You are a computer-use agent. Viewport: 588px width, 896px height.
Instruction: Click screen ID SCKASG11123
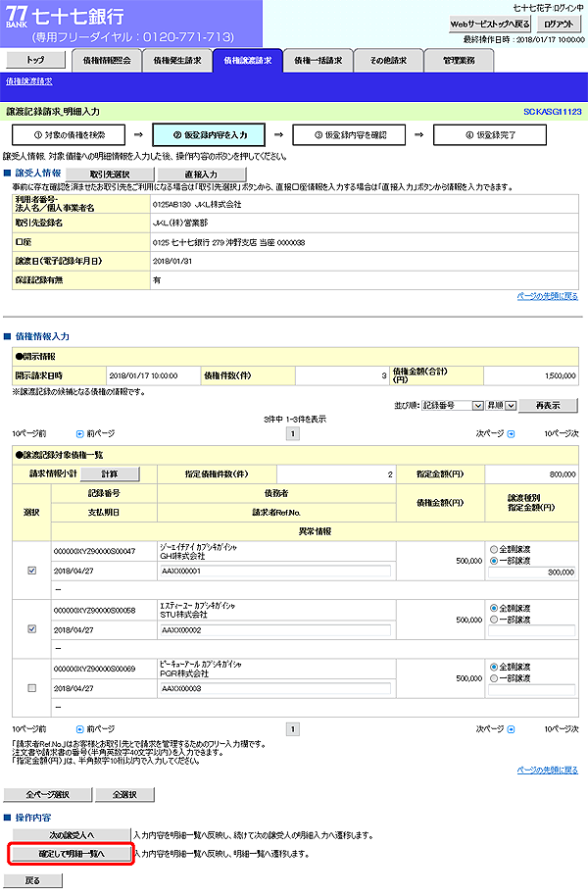click(553, 112)
